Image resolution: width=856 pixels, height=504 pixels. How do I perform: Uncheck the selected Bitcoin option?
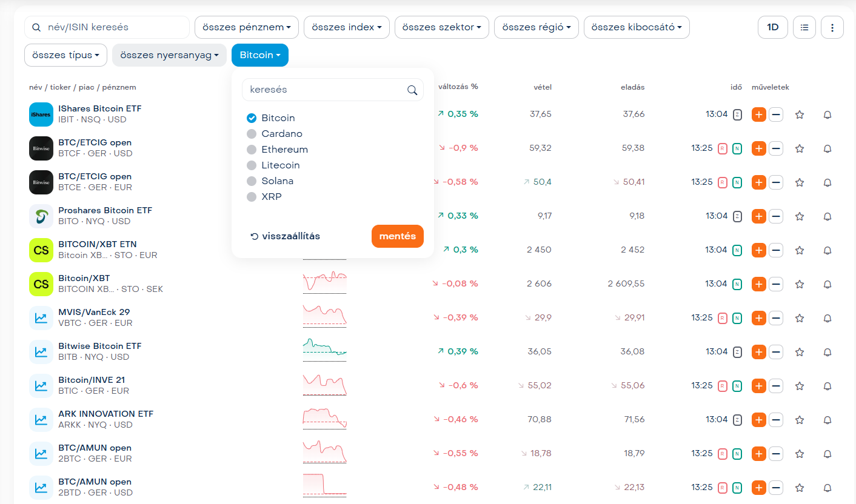[x=252, y=118]
